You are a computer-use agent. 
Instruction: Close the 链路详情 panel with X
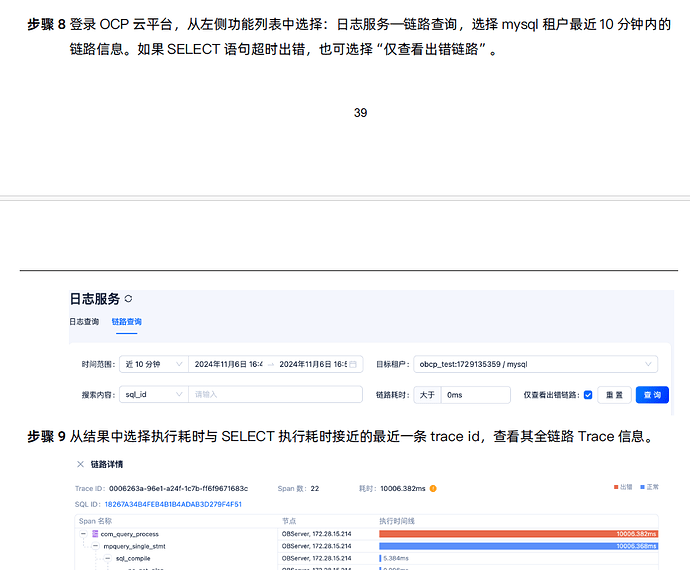tap(80, 464)
